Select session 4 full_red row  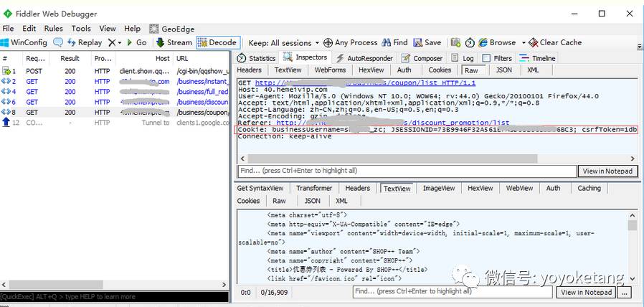tap(115, 92)
